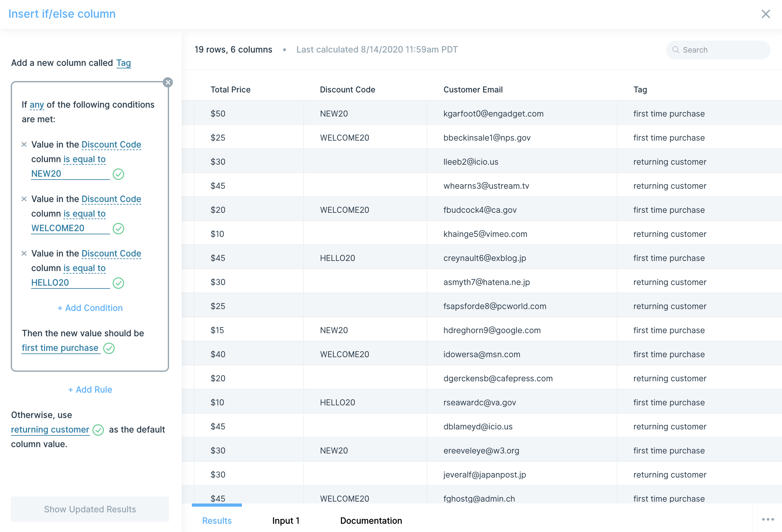This screenshot has height=532, width=782.
Task: Remove the NEW20 condition with its X icon
Action: (x=24, y=145)
